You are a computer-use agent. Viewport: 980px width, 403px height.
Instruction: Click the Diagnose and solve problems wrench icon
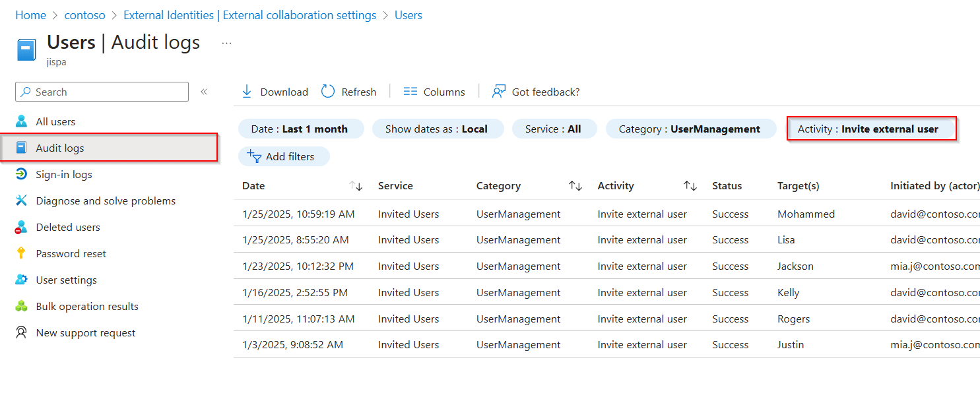pos(22,201)
